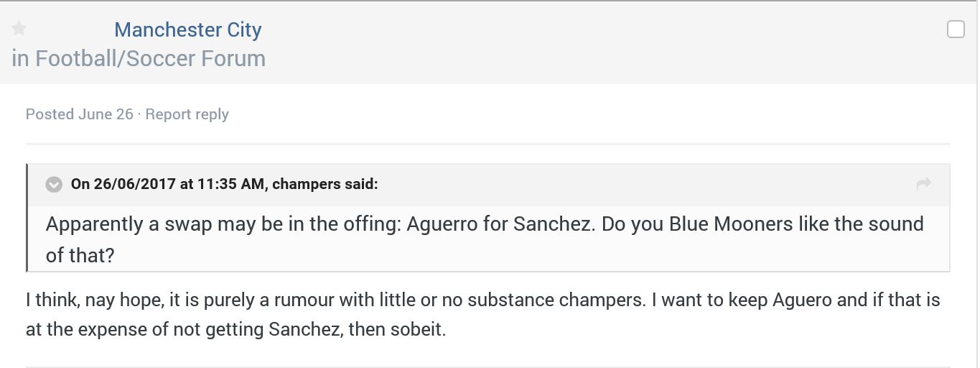Viewport: 980px width, 368px height.
Task: Go to the Football/Soccer Forum link
Action: (x=150, y=58)
